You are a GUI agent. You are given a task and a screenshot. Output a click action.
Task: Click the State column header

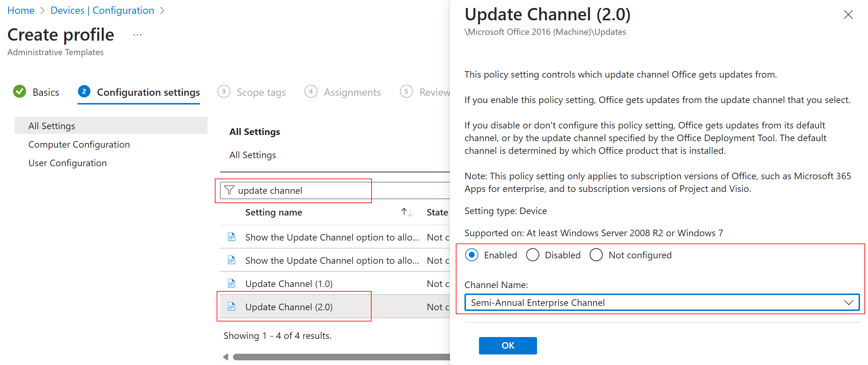click(437, 212)
